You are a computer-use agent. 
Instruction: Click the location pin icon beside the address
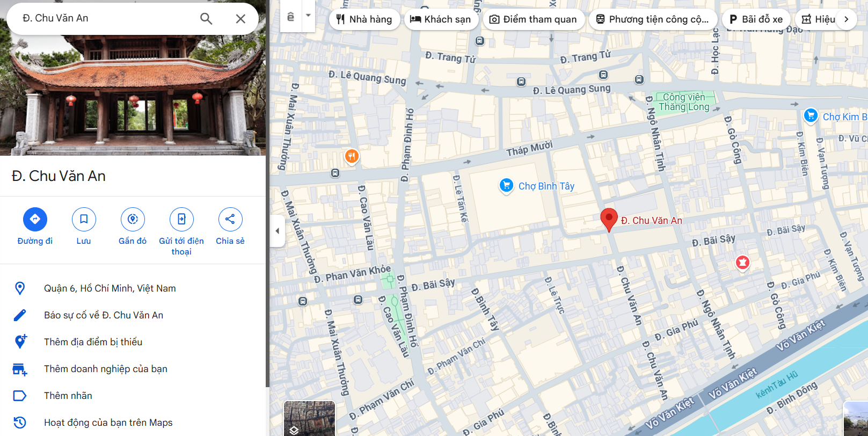20,288
